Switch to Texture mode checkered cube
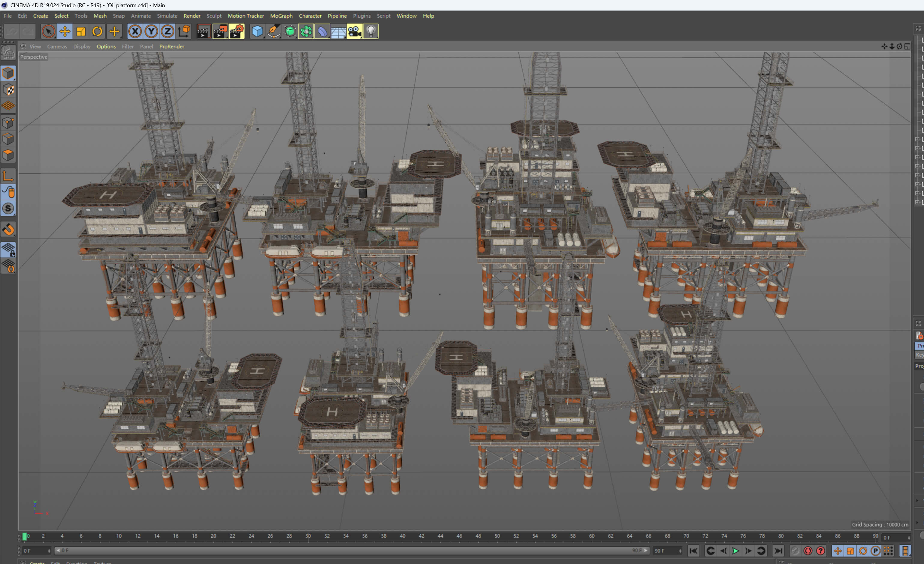Image resolution: width=924 pixels, height=564 pixels. pyautogui.click(x=8, y=90)
